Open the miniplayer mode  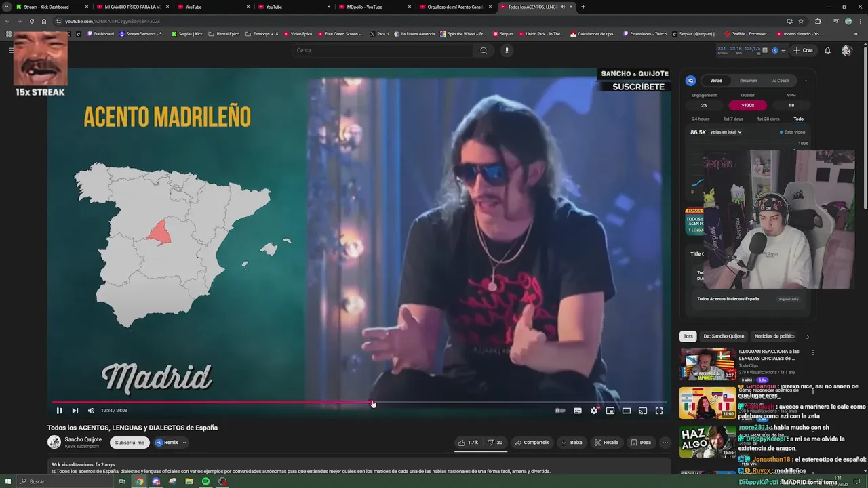tap(610, 411)
